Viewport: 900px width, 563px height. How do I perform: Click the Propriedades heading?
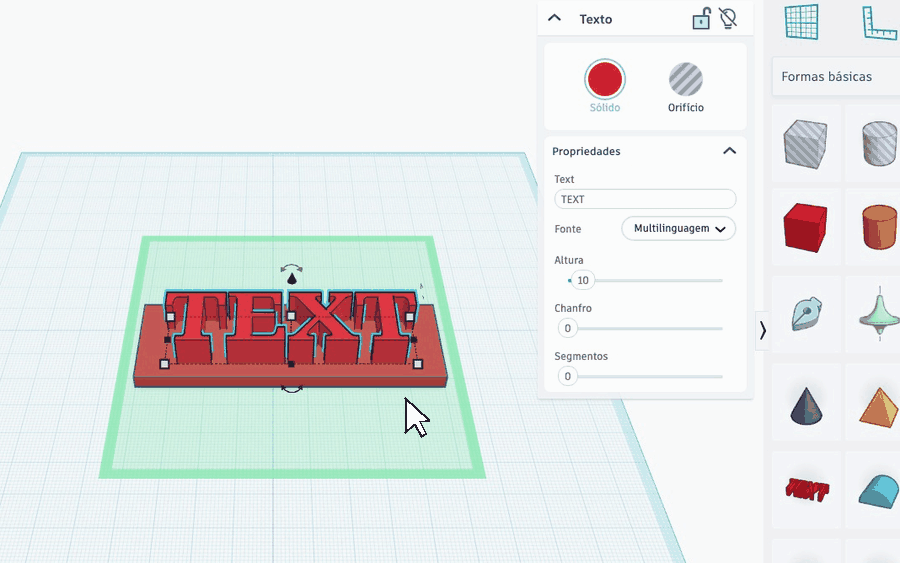(x=586, y=151)
